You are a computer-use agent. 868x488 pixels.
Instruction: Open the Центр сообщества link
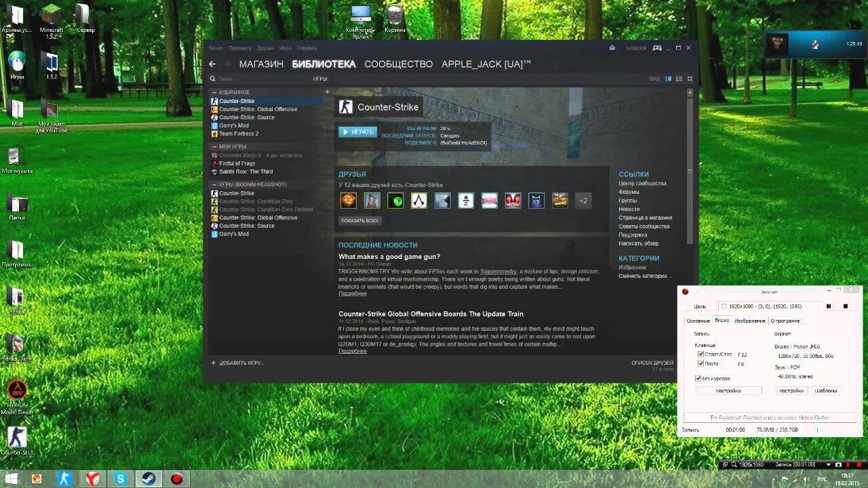tap(642, 184)
